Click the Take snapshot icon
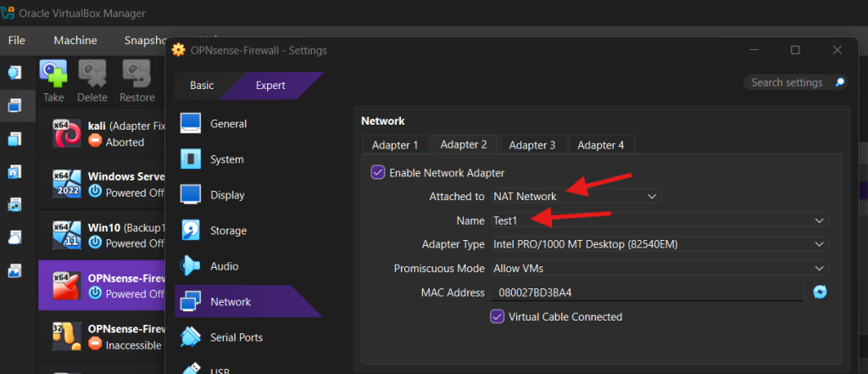 point(53,75)
